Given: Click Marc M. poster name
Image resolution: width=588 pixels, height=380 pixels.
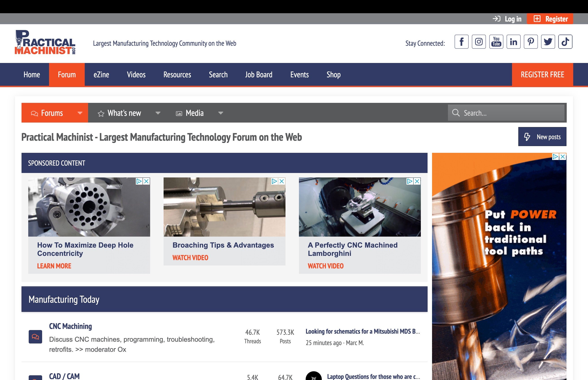Looking at the screenshot, I should pos(355,343).
